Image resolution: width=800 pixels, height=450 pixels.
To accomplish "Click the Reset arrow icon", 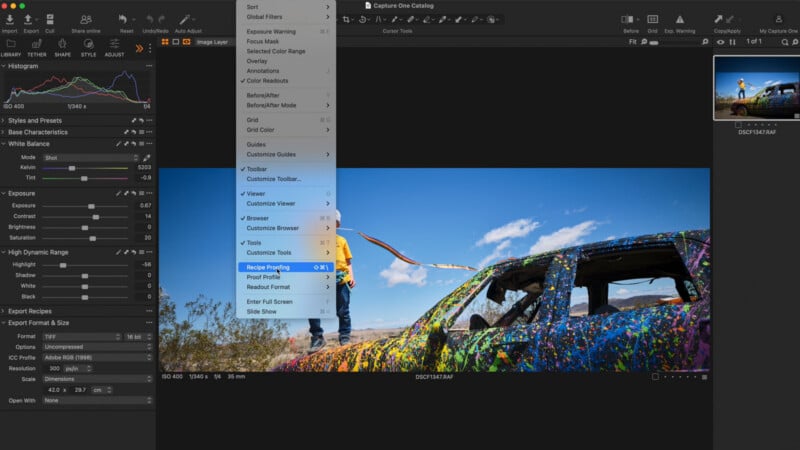I will 123,19.
